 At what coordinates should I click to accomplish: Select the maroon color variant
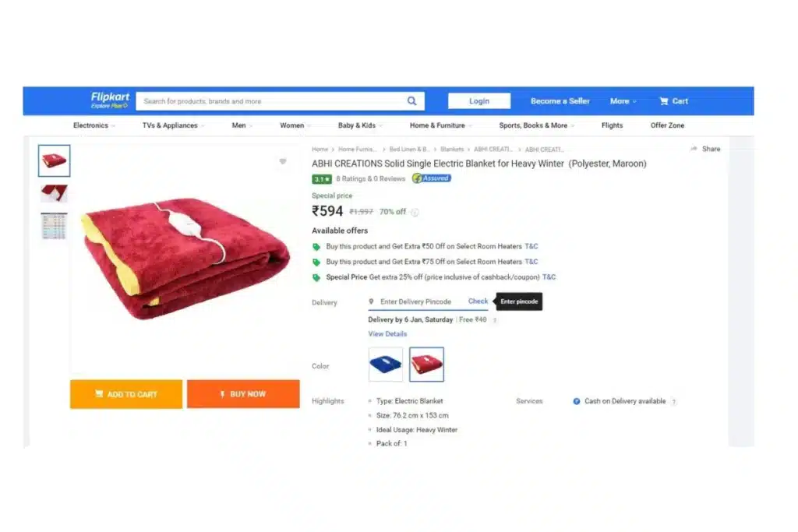point(426,365)
